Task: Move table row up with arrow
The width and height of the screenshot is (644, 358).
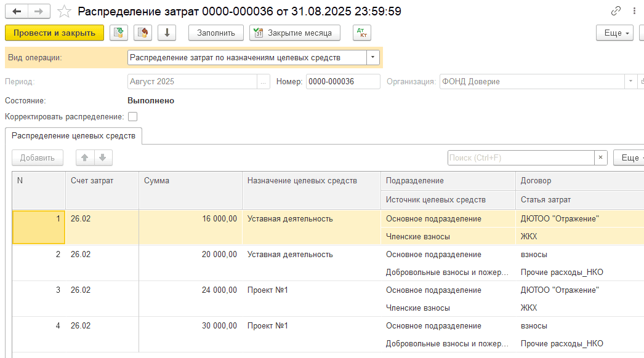Action: tap(85, 157)
